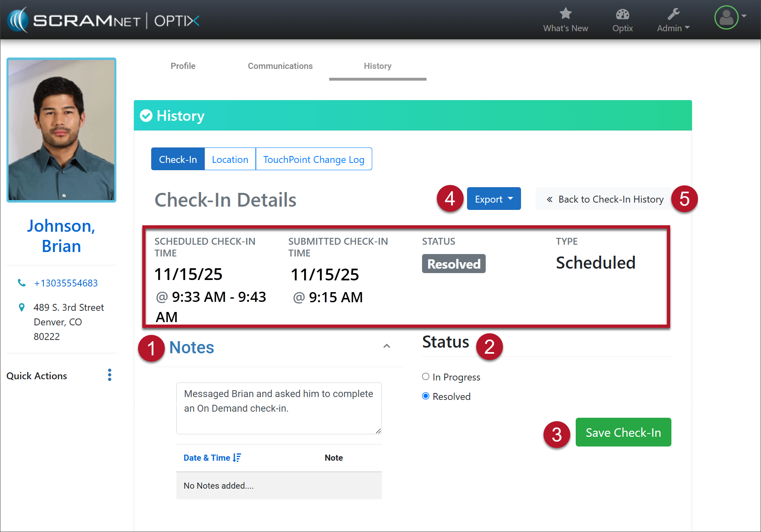Select the In Progress status option
Viewport: 761px width, 532px height.
pyautogui.click(x=426, y=377)
